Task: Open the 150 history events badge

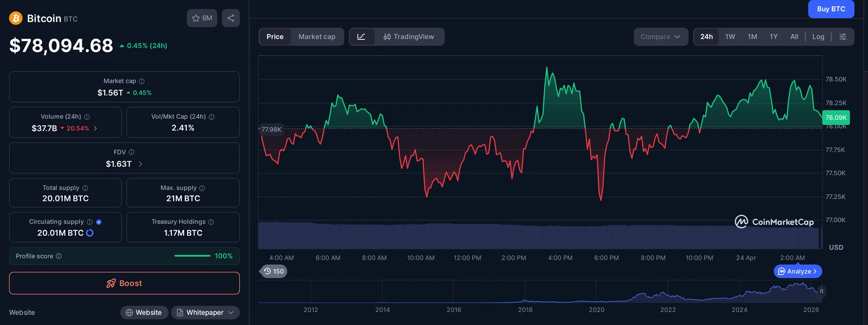Action: pos(274,271)
